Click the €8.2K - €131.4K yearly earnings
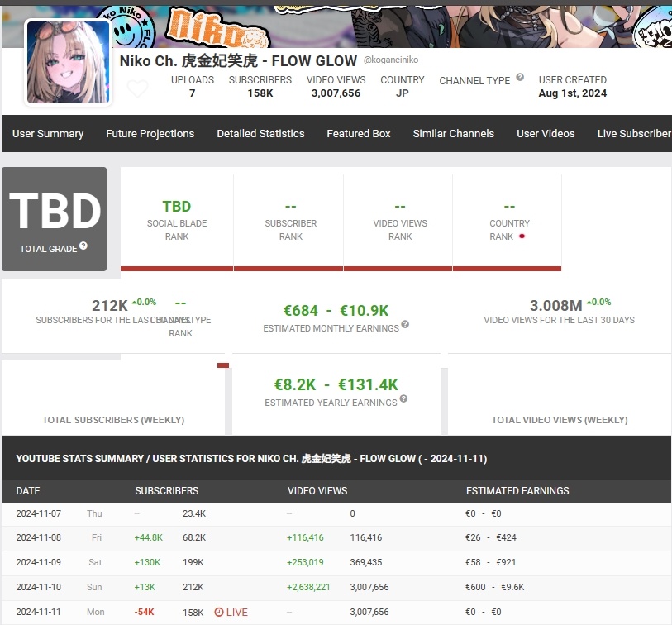The height and width of the screenshot is (625, 672). click(x=336, y=384)
